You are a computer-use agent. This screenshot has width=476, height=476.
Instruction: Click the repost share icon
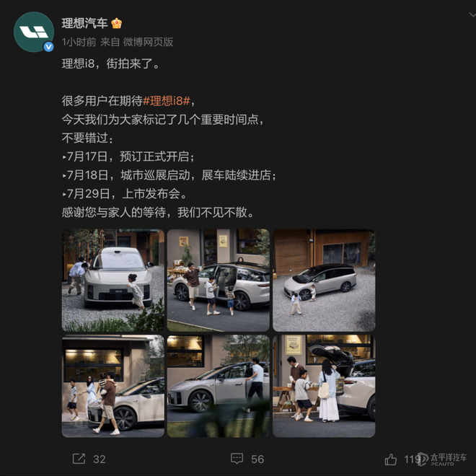(x=79, y=459)
